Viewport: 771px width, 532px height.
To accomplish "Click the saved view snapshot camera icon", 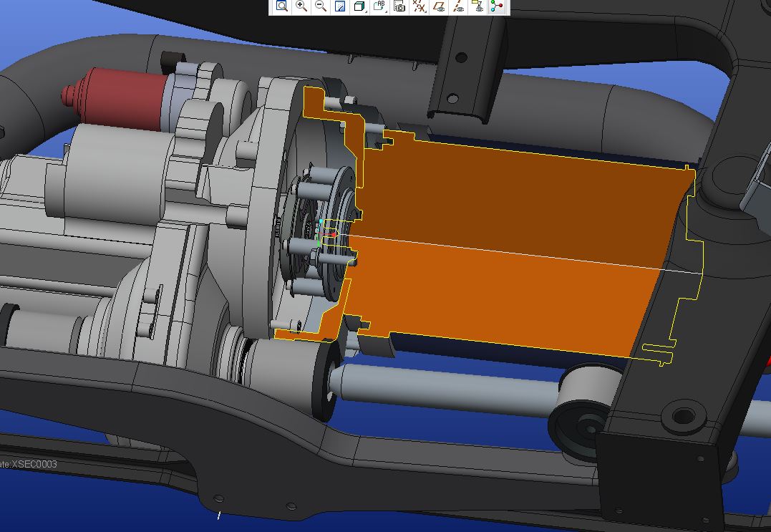I will 399,7.
